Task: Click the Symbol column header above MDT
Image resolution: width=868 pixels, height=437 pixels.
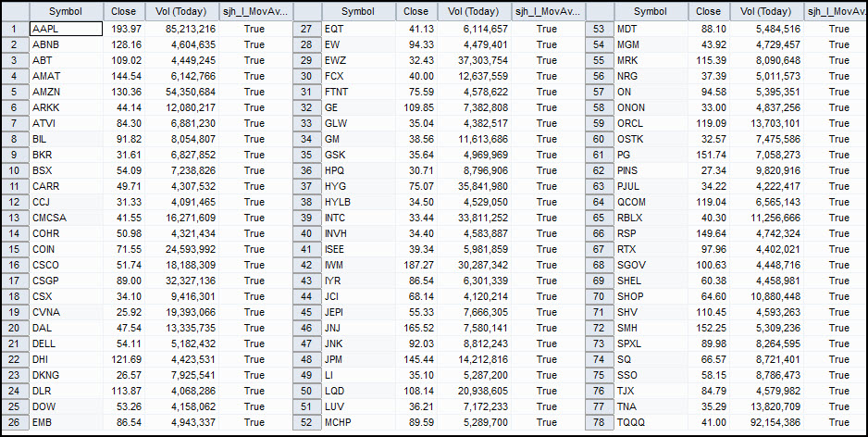Action: click(651, 12)
